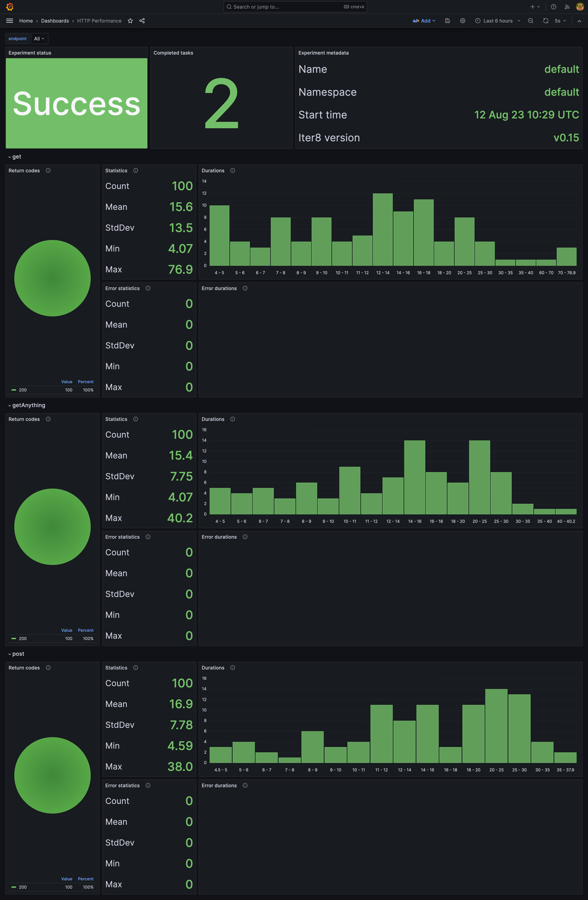Show info for getAnything Statistics panel
Screen dimensions: 588x900
coord(136,419)
